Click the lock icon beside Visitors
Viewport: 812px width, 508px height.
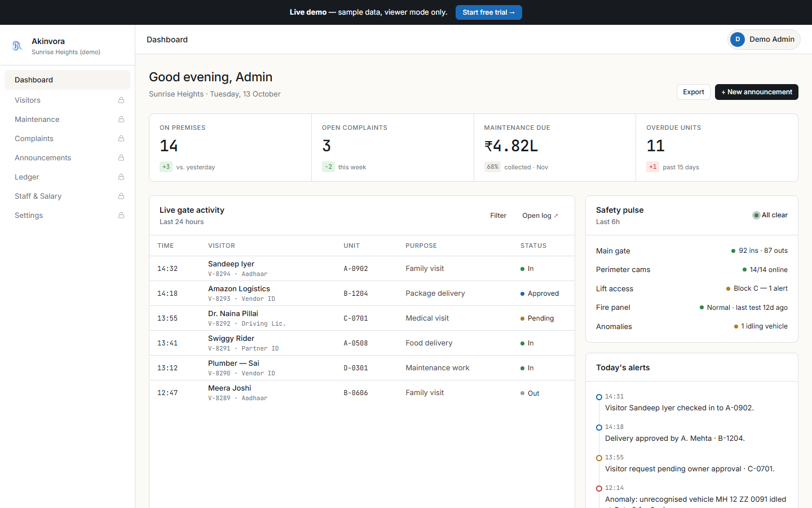(121, 100)
